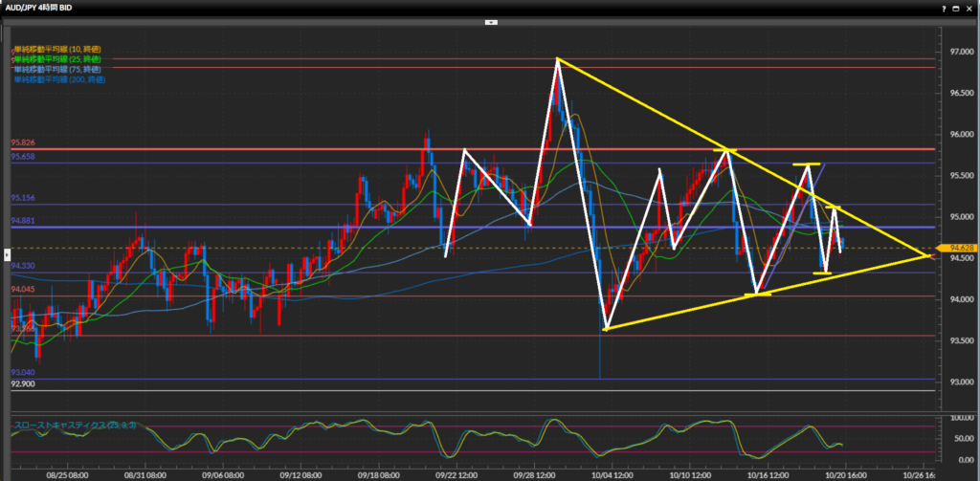980x481 pixels.
Task: Expand the left side panel arrow handle
Action: (5, 254)
